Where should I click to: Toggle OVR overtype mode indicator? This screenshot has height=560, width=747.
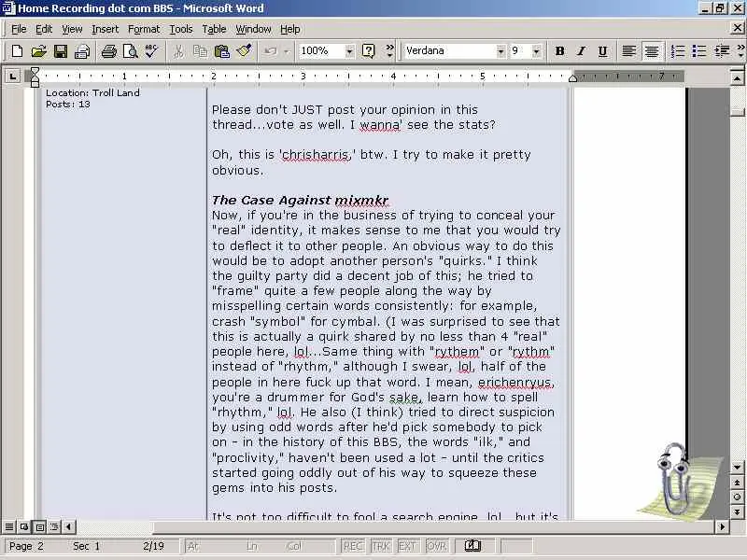point(436,546)
